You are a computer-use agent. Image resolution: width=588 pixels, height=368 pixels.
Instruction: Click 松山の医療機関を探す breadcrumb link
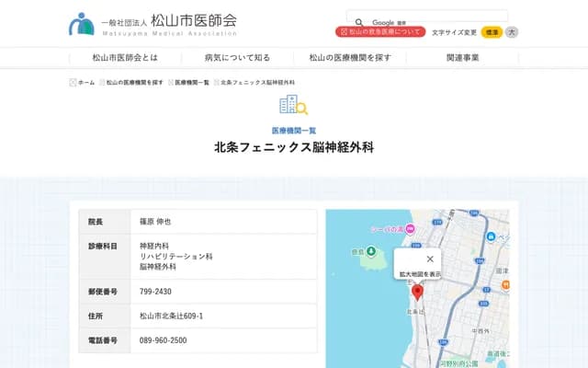click(x=134, y=82)
